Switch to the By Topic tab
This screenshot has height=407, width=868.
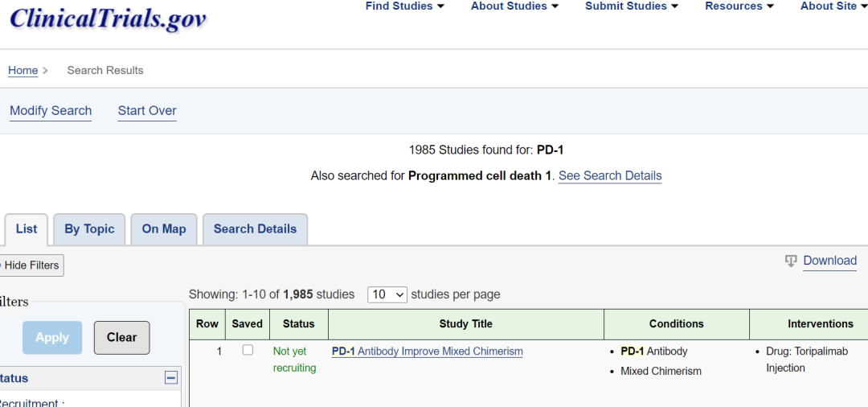89,229
